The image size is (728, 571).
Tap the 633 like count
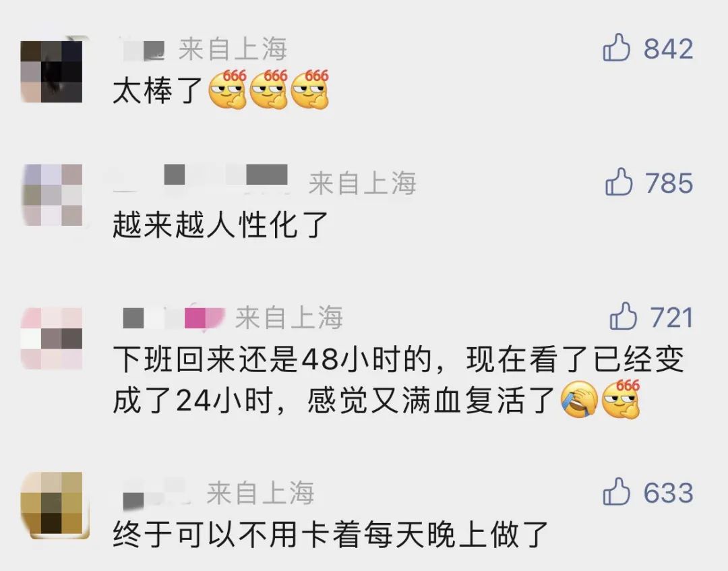[x=668, y=493]
